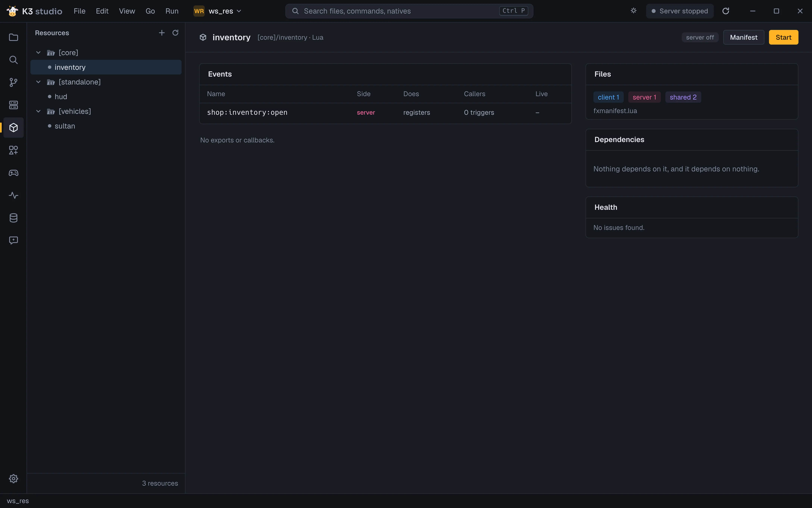Viewport: 812px width, 508px height.
Task: Open the Go menu
Action: [x=150, y=11]
